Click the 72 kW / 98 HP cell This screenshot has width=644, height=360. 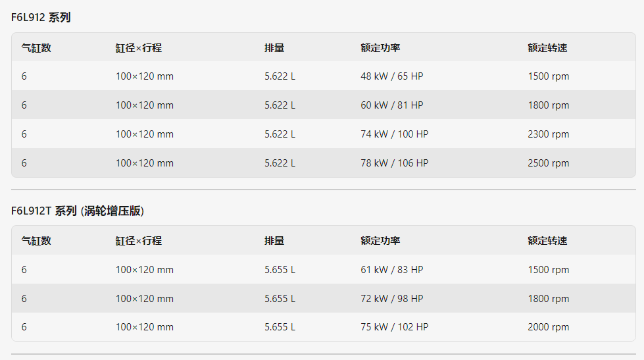[x=392, y=298]
